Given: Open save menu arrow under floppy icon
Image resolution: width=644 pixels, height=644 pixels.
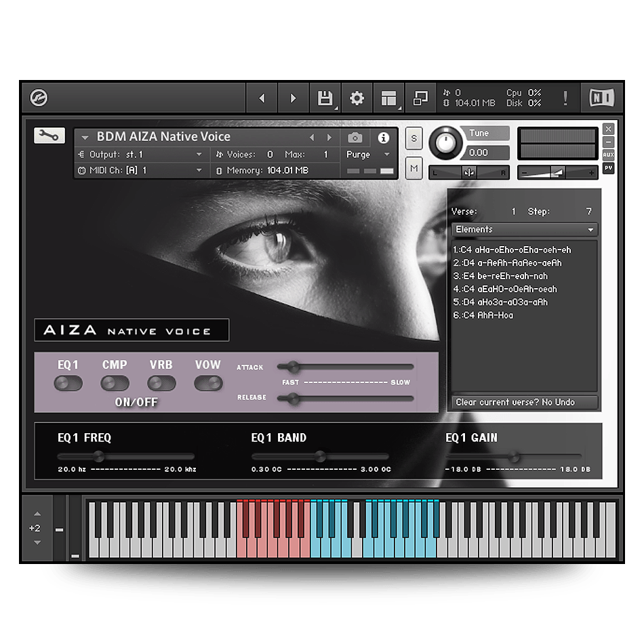Looking at the screenshot, I should tap(336, 108).
